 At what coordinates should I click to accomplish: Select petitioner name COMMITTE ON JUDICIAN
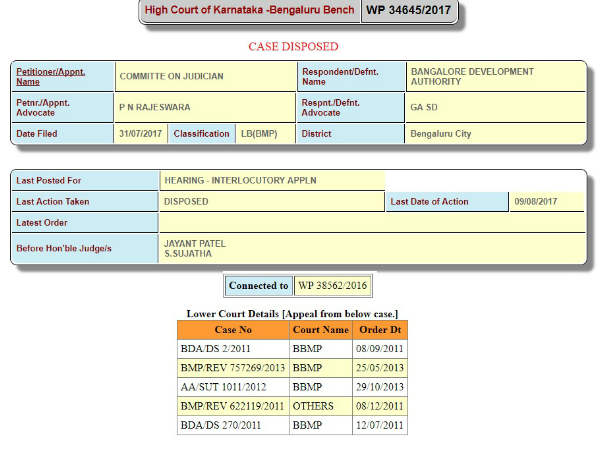point(171,76)
